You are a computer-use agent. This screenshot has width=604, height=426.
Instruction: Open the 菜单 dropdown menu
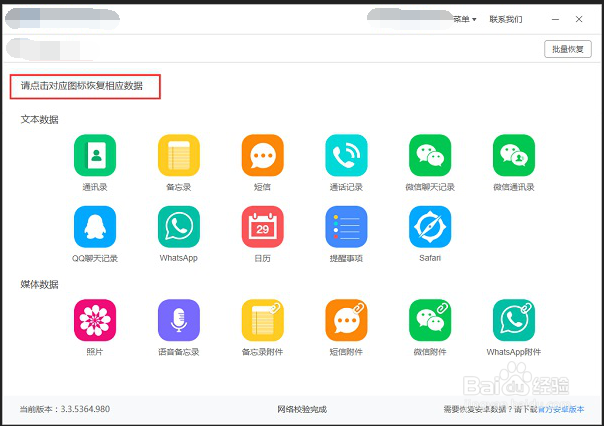[x=465, y=19]
